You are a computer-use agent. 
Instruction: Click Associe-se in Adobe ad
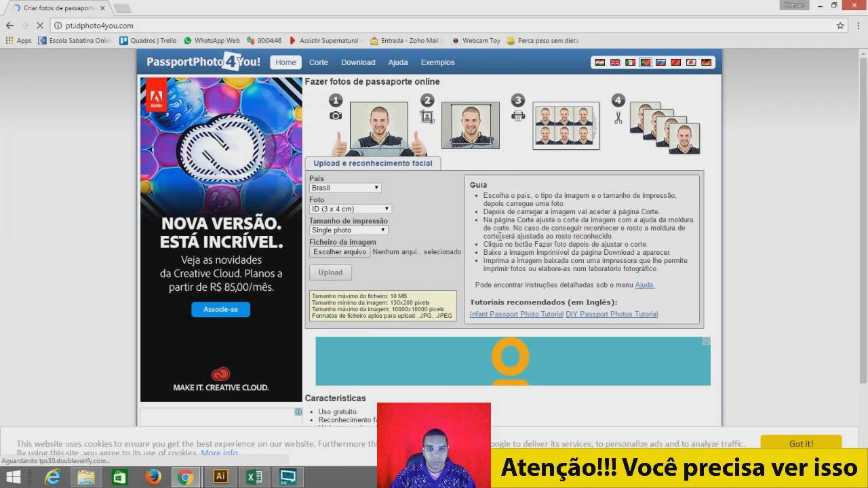pos(220,309)
